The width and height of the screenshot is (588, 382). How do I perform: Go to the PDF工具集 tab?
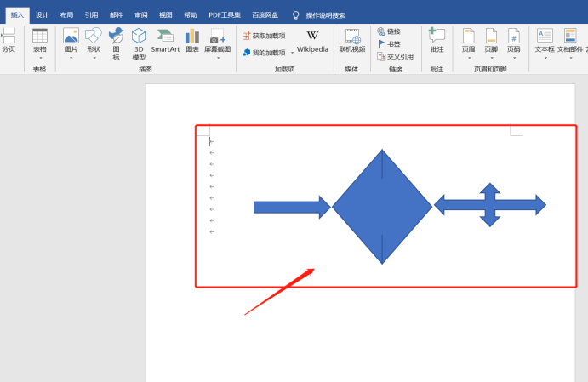[x=223, y=14]
